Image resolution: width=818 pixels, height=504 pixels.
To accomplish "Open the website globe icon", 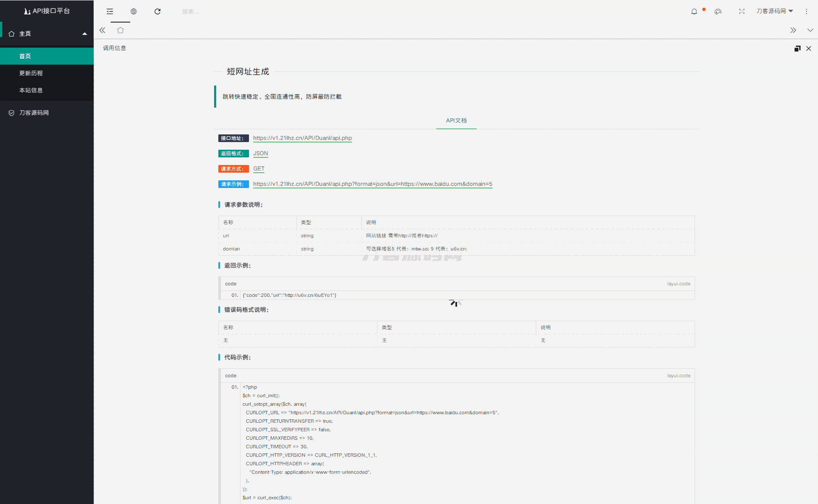I will (134, 11).
